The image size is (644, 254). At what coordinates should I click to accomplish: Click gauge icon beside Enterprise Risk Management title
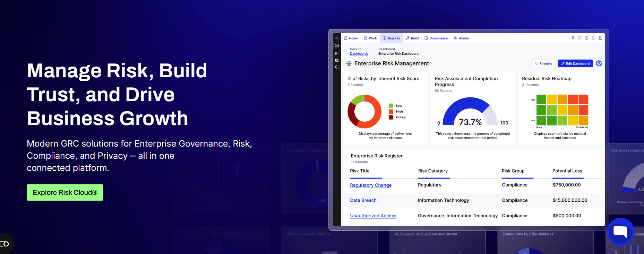349,63
